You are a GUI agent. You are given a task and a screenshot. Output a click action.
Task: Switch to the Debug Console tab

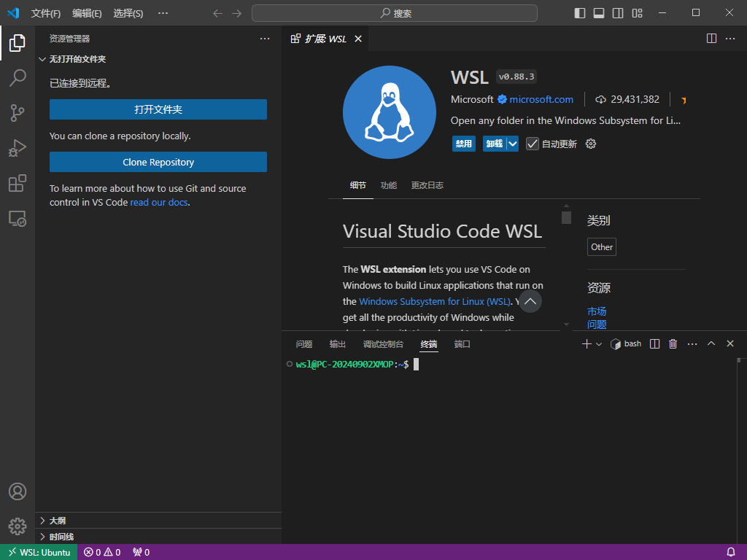383,344
